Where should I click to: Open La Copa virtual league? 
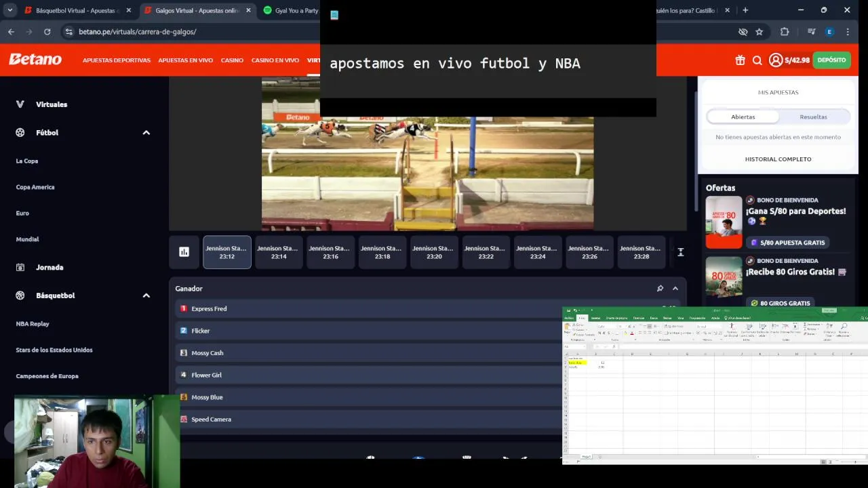click(x=27, y=161)
